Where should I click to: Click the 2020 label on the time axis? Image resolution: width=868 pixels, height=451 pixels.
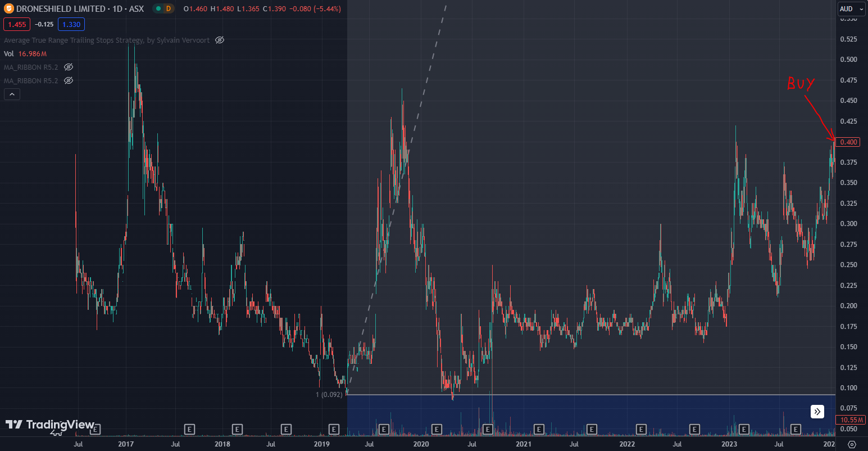(x=421, y=444)
